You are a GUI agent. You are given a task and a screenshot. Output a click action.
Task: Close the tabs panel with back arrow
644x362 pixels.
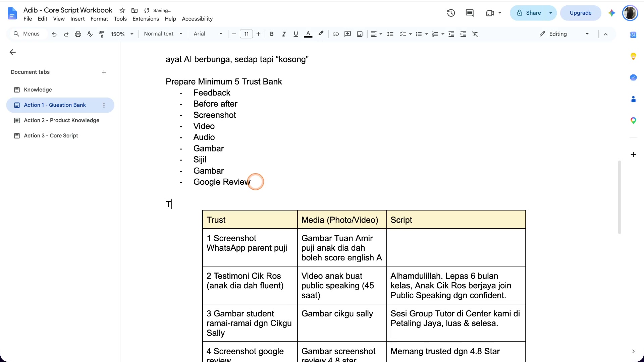(13, 52)
